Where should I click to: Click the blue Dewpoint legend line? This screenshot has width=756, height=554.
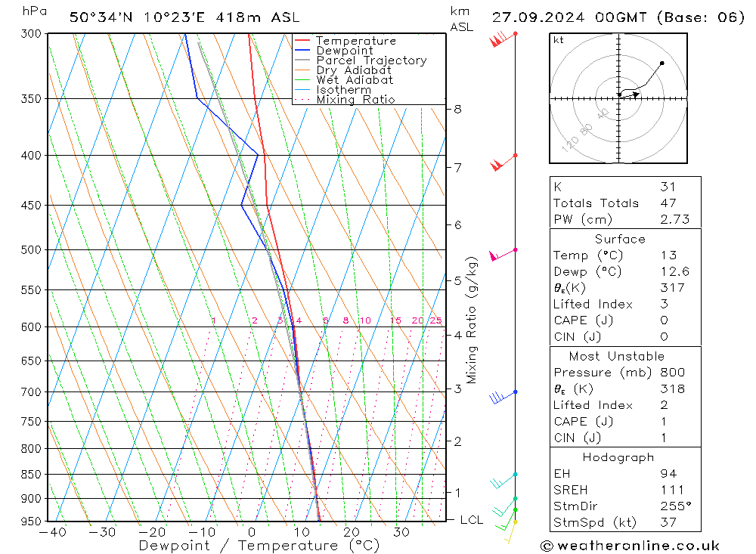coord(302,50)
